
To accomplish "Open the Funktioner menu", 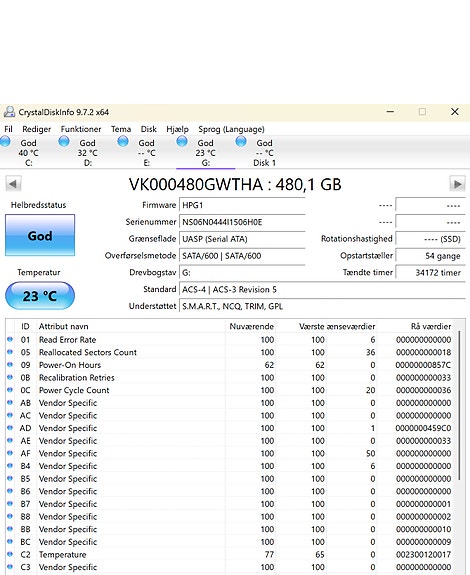I will click(81, 129).
